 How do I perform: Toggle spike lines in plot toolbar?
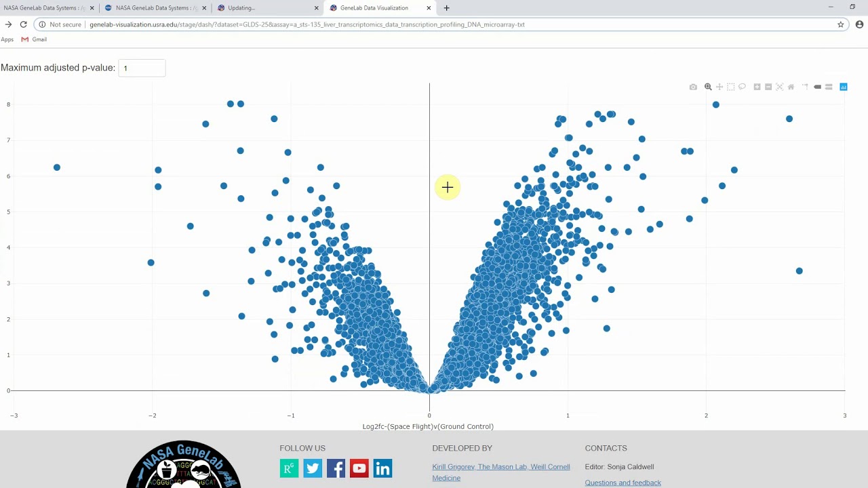tap(805, 87)
